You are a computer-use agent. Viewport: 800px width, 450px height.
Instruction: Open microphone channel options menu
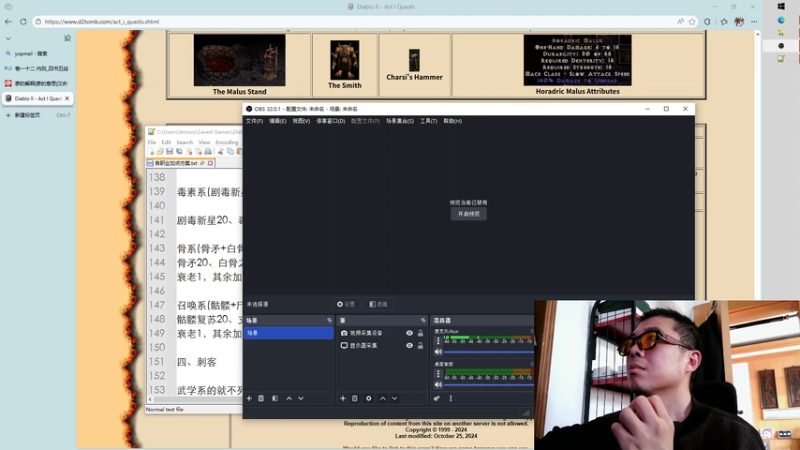pos(438,341)
